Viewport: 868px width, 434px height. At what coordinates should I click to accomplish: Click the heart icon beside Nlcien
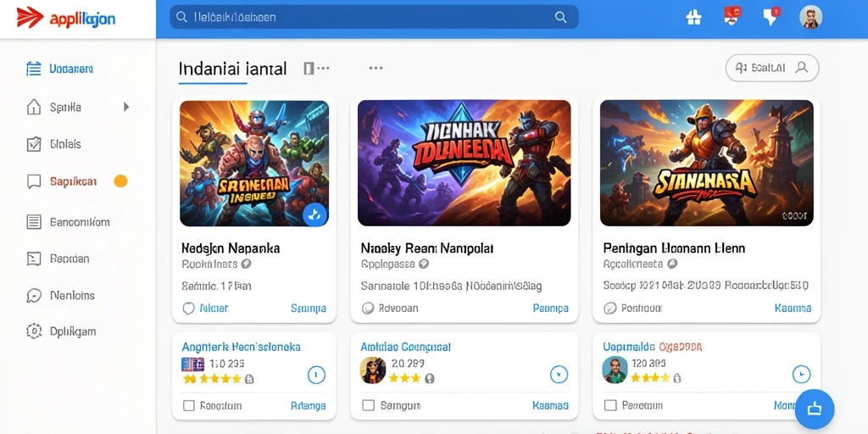189,309
